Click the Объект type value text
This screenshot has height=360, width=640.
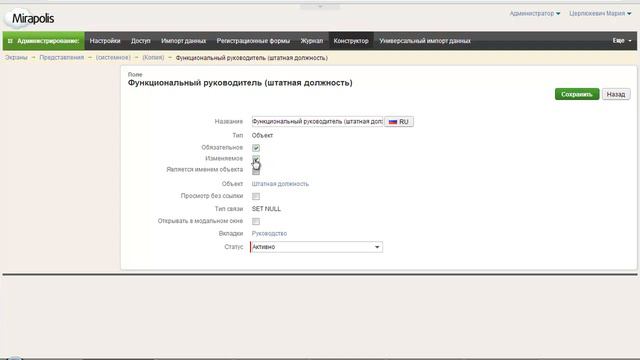pos(262,136)
